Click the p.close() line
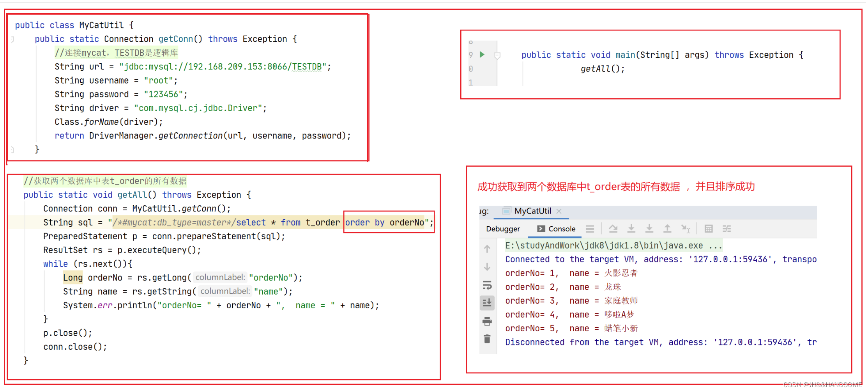Viewport: 868px width, 391px height. click(x=67, y=333)
